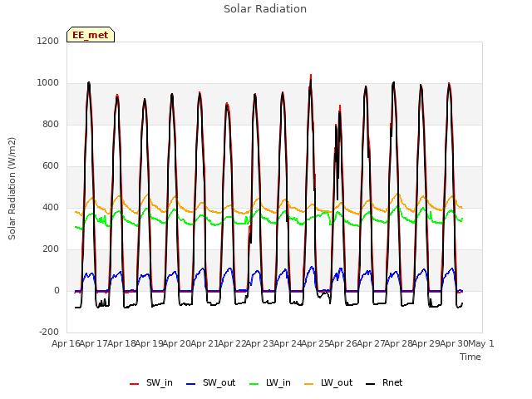Click the green LW_in legend marker

(254, 384)
